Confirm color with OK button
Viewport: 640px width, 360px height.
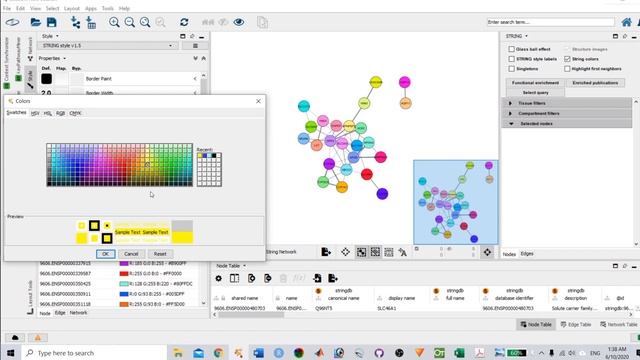(105, 254)
